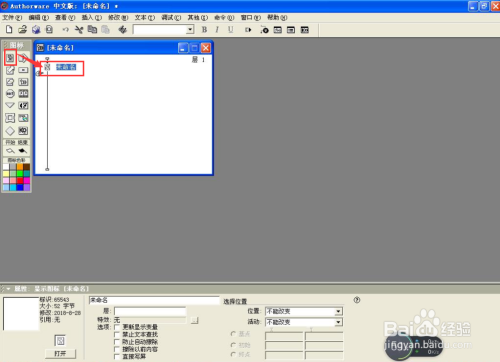Pick the circular WAIT icon in the palette

point(10,94)
